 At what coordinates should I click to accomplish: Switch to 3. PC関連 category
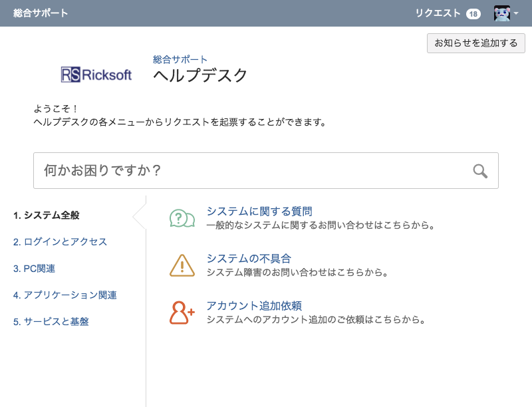click(35, 269)
